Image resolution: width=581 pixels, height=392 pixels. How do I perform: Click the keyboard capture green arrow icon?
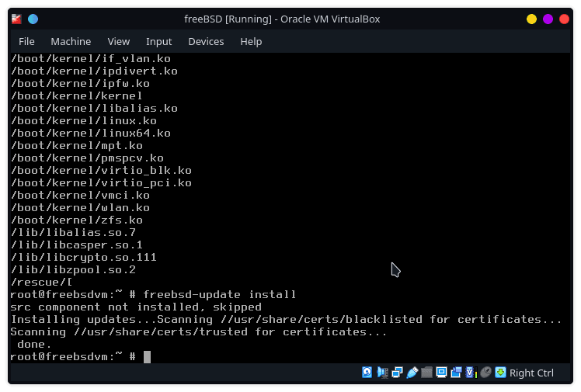(x=500, y=373)
